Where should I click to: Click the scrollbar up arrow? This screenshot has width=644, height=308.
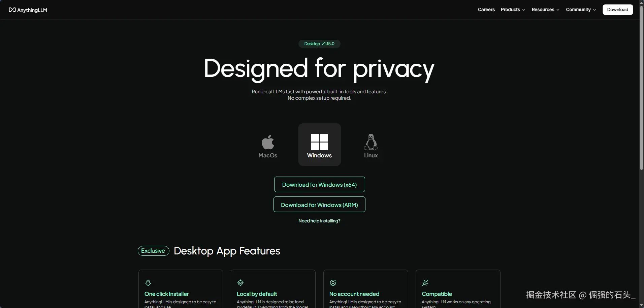641,3
